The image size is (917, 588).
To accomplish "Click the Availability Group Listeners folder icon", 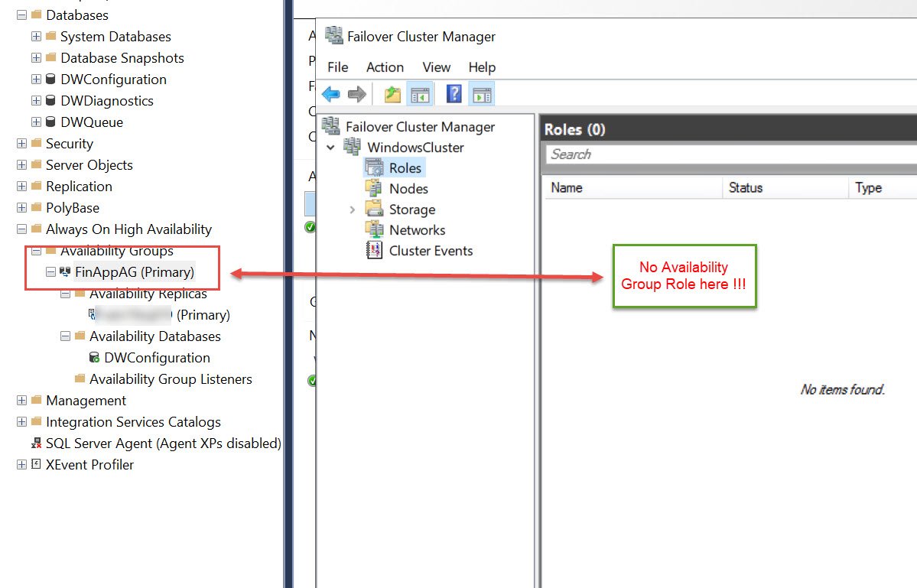I will [80, 378].
